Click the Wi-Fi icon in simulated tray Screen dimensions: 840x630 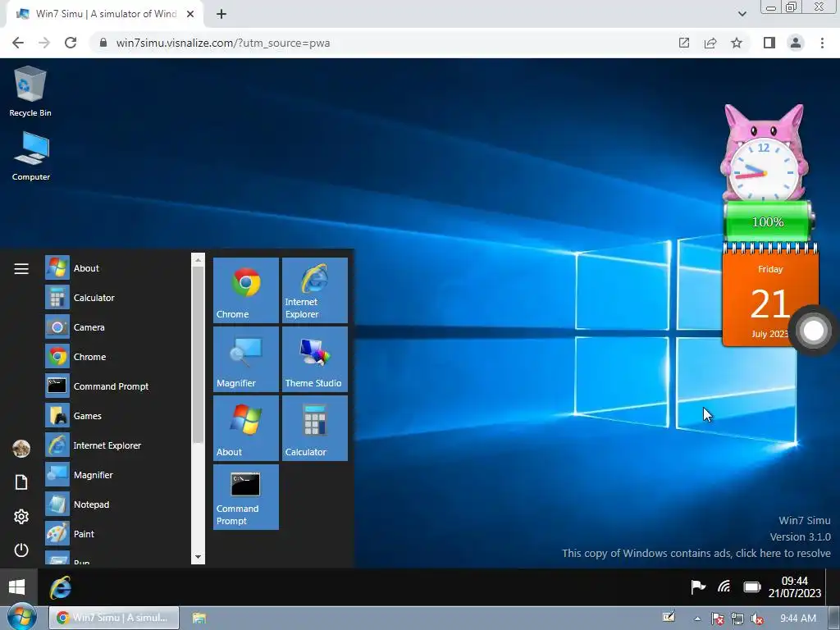click(724, 587)
